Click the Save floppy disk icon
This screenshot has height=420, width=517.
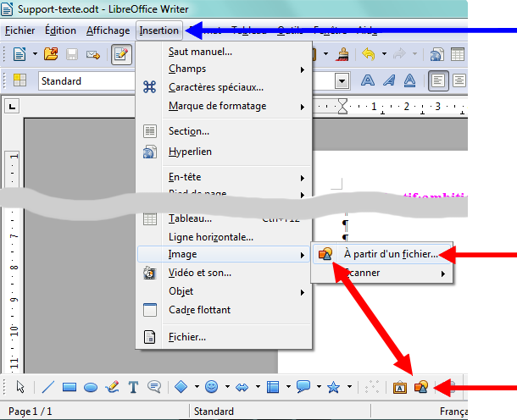71,54
